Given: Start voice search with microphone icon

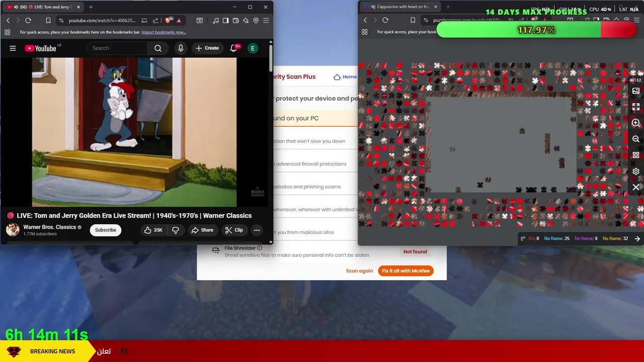Looking at the screenshot, I should [181, 48].
